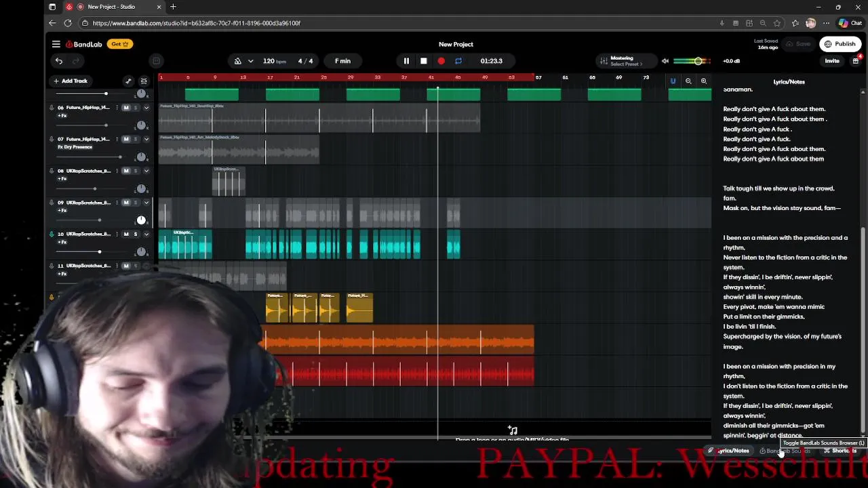Select the New Project - Studio browser tab
The height and width of the screenshot is (488, 868).
pos(114,7)
